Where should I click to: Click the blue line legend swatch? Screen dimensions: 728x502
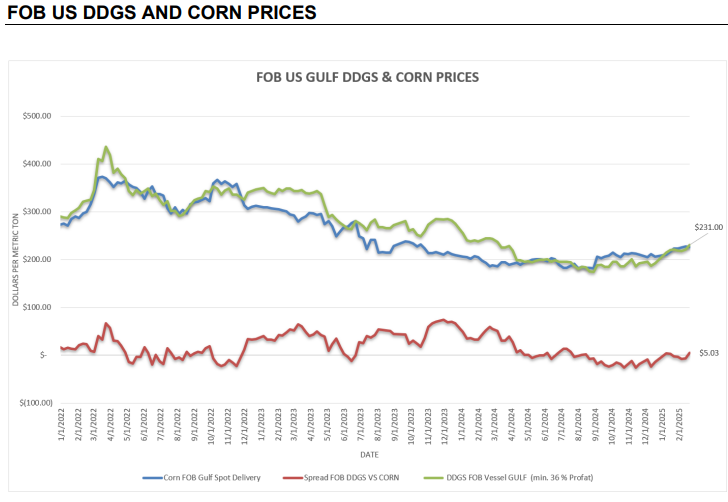[x=153, y=478]
